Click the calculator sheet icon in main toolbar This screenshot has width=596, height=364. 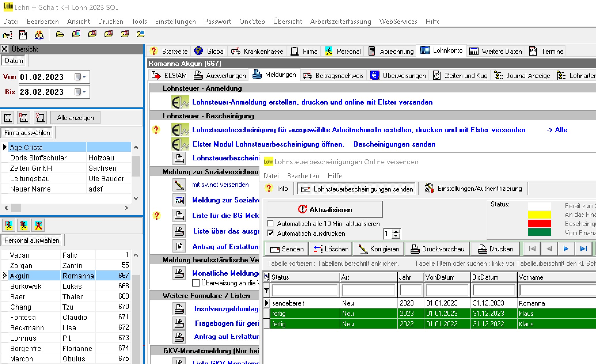(x=23, y=35)
